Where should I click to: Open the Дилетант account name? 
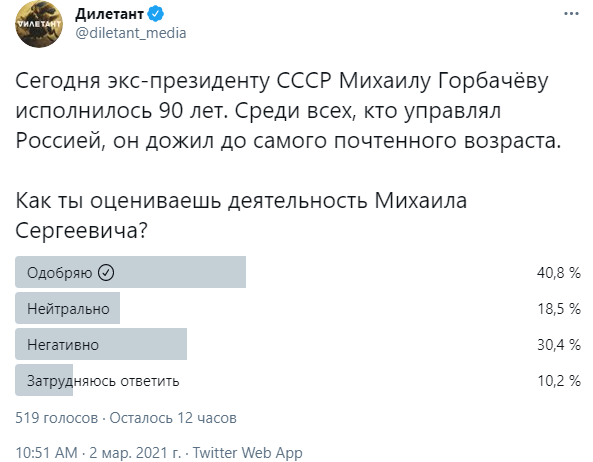click(109, 14)
